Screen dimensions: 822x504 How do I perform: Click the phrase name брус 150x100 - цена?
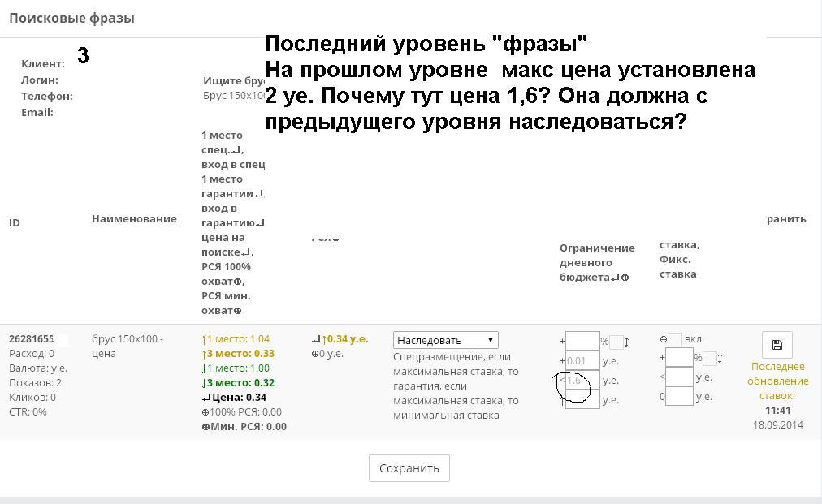pyautogui.click(x=127, y=346)
